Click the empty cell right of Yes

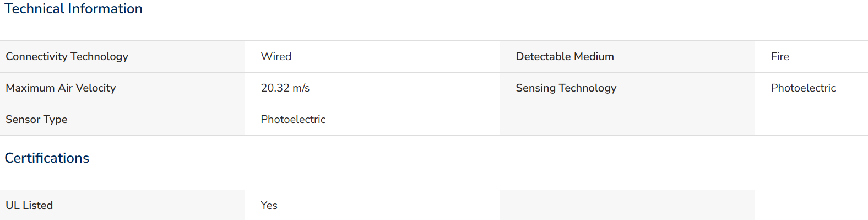click(x=627, y=205)
